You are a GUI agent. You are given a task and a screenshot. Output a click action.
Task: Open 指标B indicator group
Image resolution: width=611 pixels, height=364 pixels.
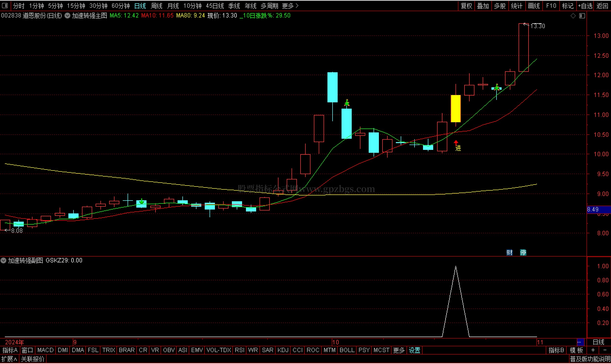[x=556, y=351]
